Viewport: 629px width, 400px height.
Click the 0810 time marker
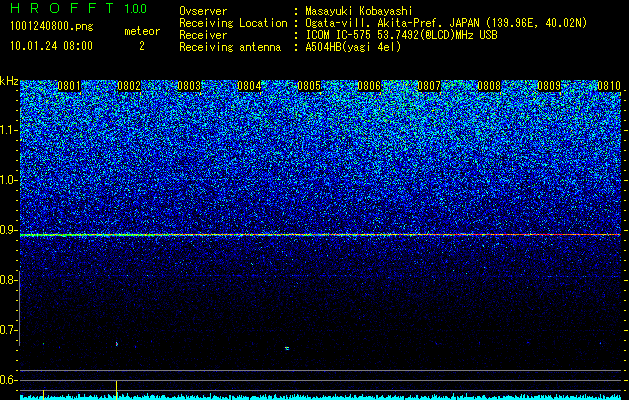click(x=609, y=86)
